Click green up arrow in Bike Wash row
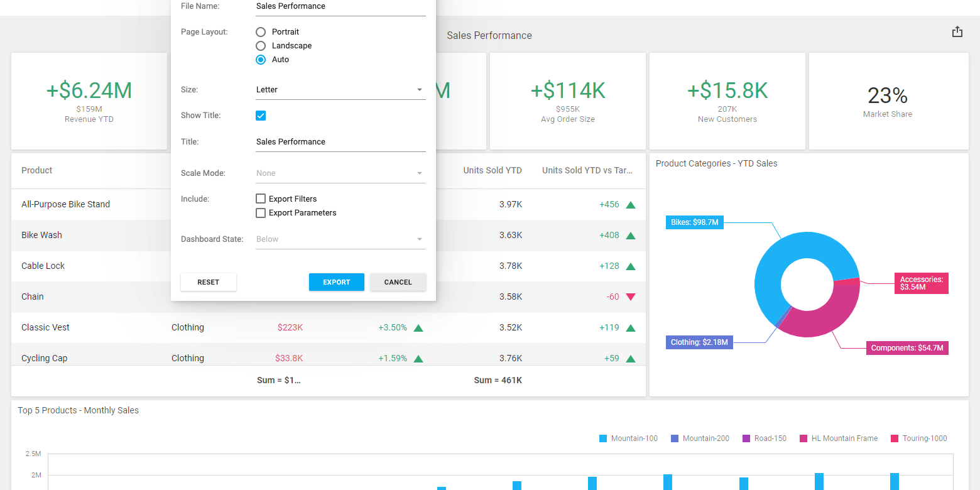This screenshot has height=490, width=980. click(x=631, y=236)
